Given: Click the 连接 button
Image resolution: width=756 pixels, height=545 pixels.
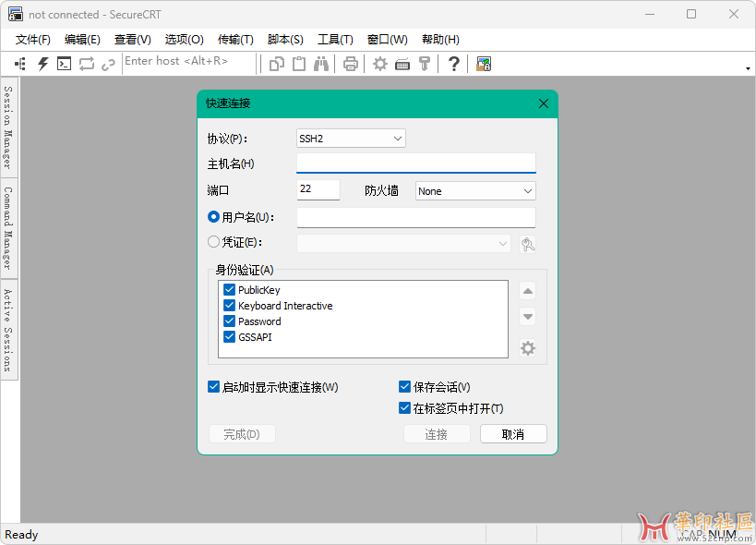Looking at the screenshot, I should coord(437,434).
